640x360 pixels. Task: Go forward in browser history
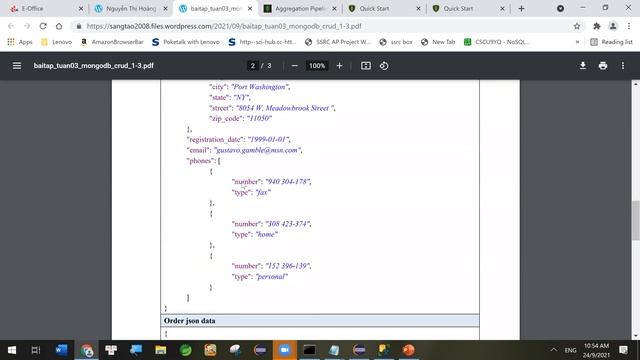pos(27,26)
